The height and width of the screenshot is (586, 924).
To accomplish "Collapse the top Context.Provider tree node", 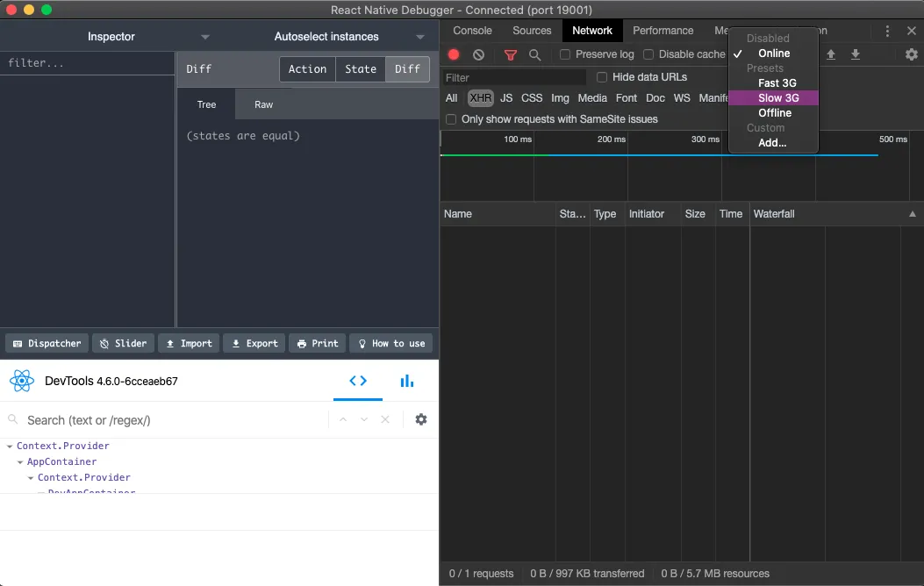I will (10, 447).
